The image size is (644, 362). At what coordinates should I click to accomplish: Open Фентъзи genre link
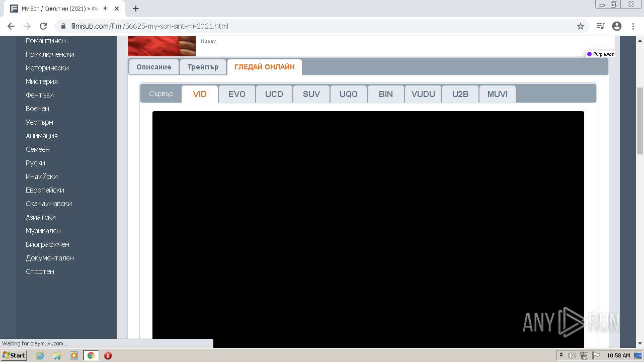coord(40,95)
